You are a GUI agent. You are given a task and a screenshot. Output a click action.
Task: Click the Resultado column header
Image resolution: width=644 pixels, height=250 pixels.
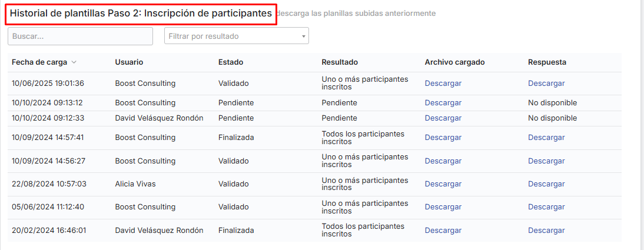click(340, 62)
